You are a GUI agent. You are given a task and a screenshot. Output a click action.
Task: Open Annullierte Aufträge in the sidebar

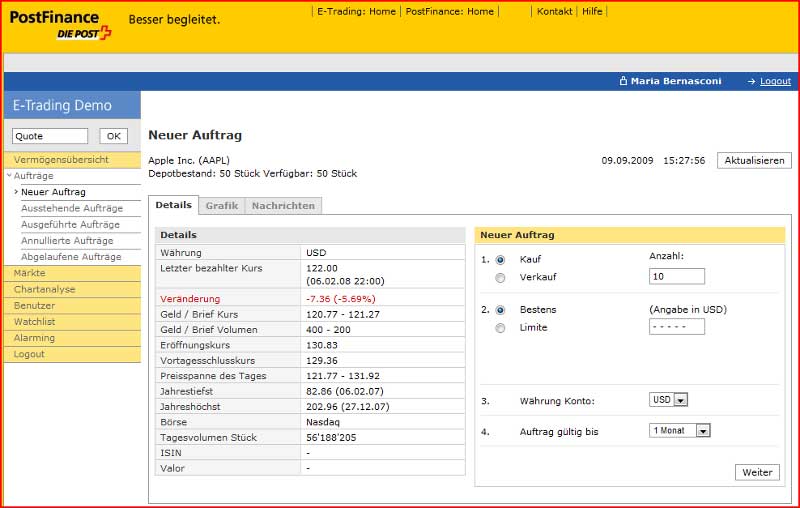[67, 241]
